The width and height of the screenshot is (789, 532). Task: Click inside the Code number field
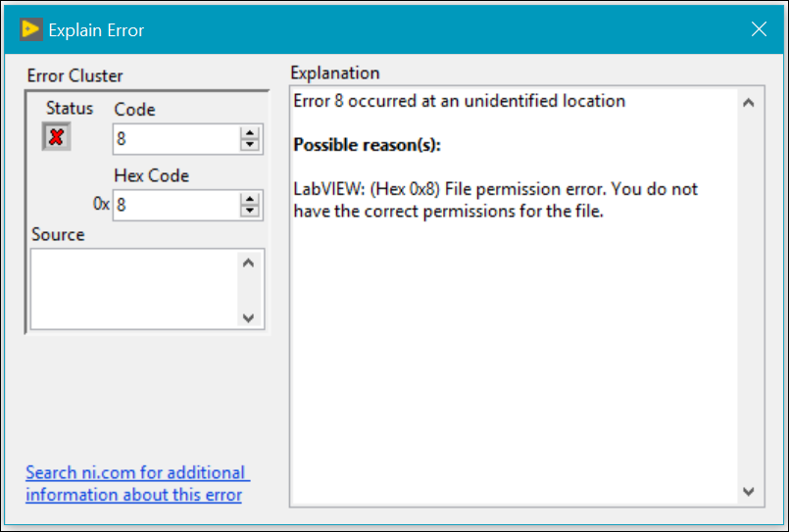176,139
